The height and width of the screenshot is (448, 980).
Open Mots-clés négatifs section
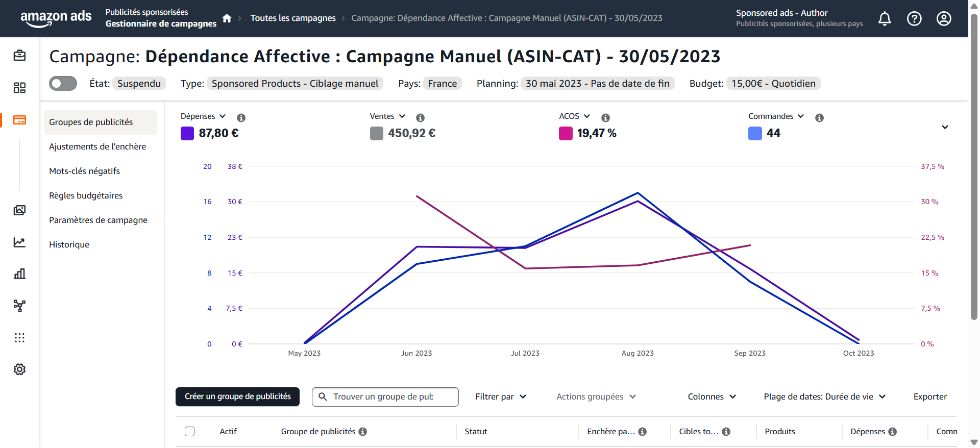coord(84,171)
